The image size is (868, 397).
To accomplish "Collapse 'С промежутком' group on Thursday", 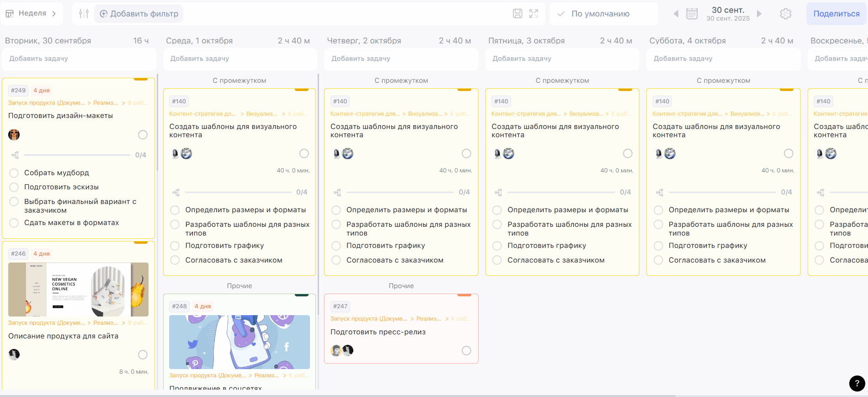I will click(401, 80).
